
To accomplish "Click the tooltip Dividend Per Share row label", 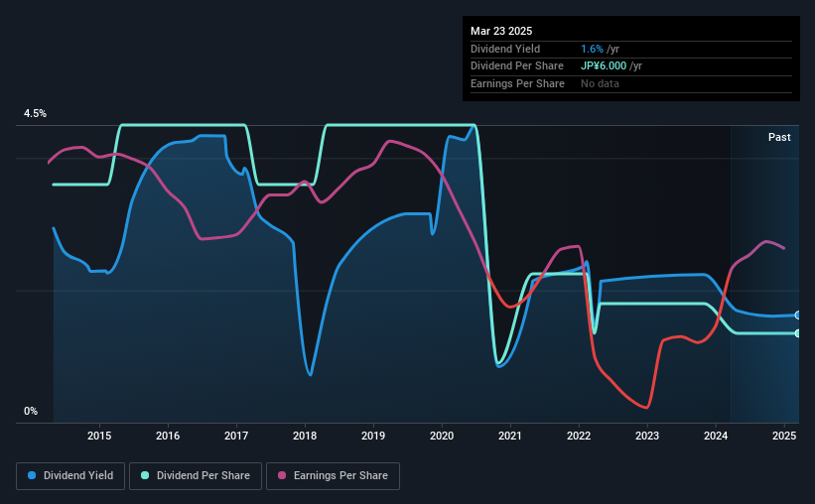I will point(516,66).
